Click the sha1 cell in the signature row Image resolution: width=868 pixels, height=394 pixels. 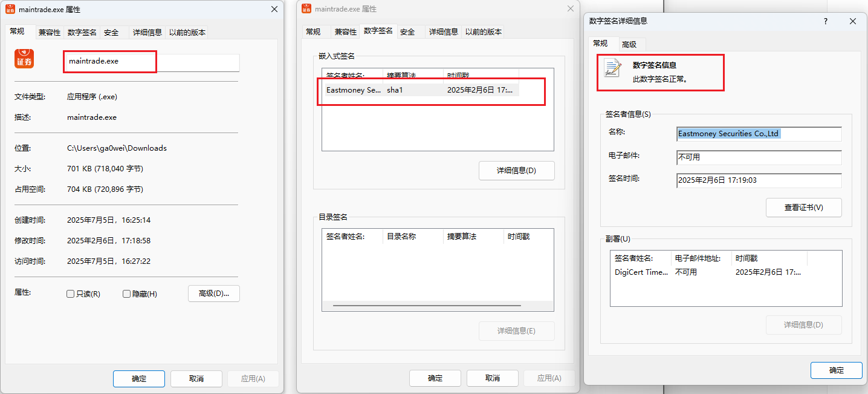[394, 90]
